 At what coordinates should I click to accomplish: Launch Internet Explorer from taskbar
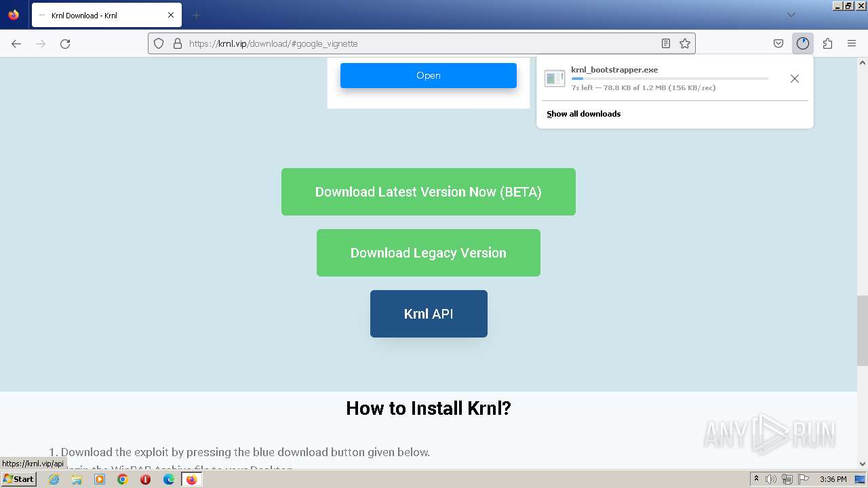[54, 479]
